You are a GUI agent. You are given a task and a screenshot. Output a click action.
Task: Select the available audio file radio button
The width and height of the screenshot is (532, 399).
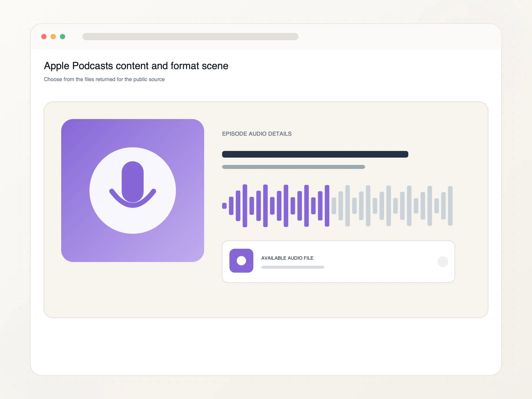pos(443,262)
